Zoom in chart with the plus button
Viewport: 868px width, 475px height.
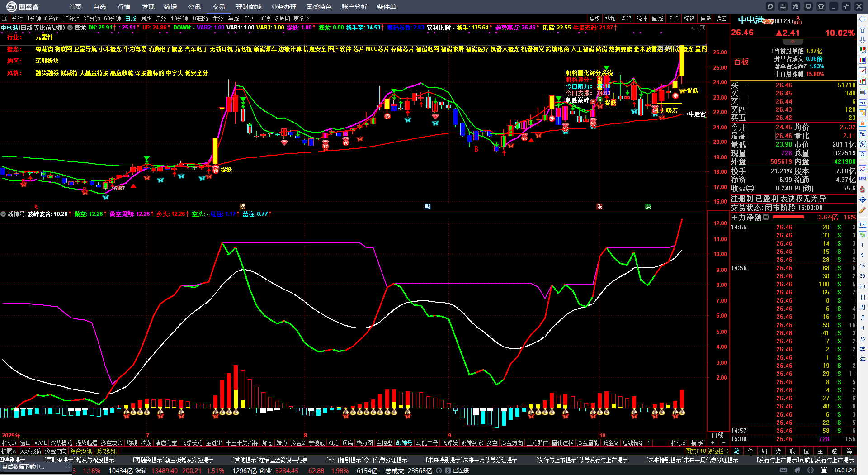[x=713, y=443]
